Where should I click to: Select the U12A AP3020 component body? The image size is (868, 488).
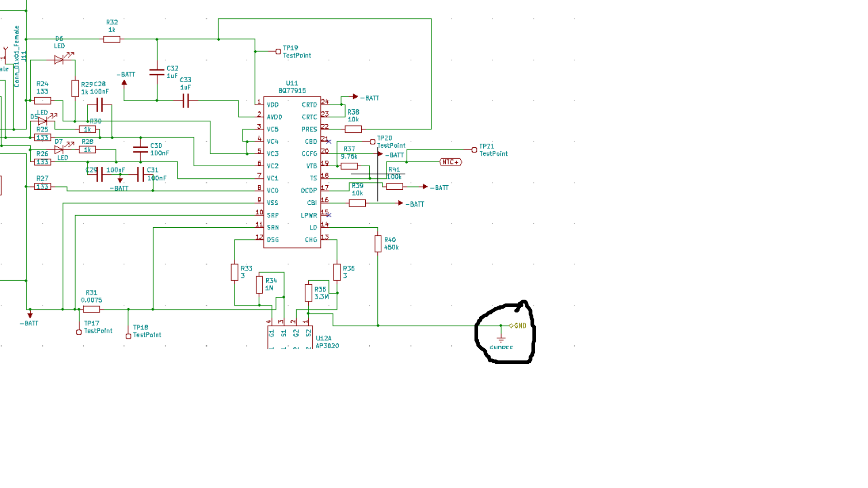pos(290,337)
